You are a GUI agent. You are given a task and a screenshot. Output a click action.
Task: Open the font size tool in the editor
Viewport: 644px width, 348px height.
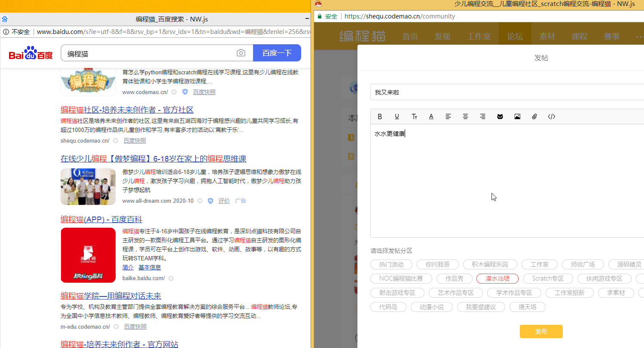pos(414,116)
